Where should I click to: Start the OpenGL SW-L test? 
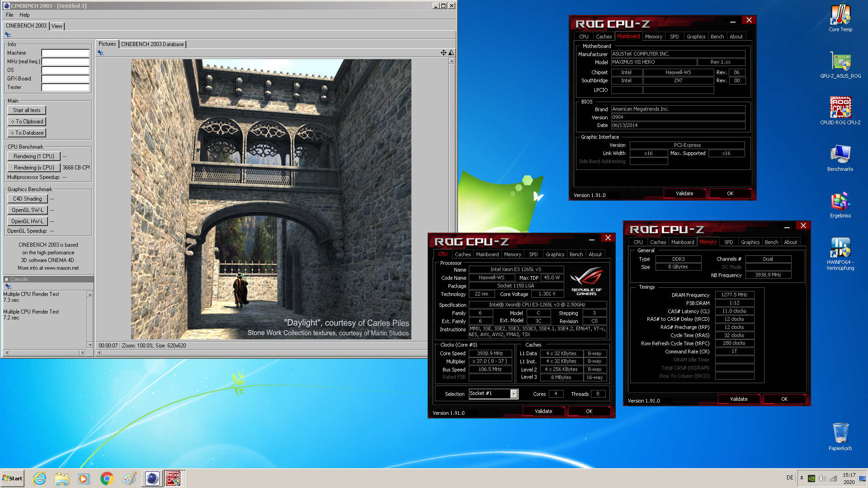(x=27, y=210)
